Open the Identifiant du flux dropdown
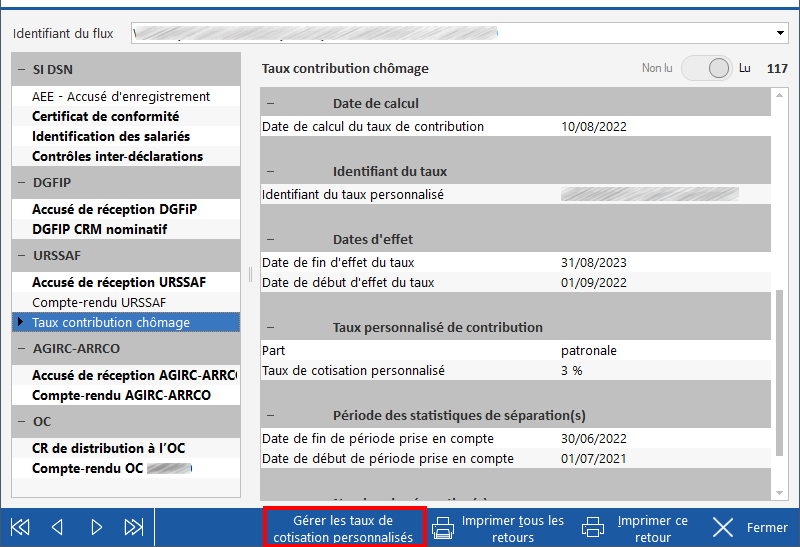The height and width of the screenshot is (547, 800). [x=780, y=34]
